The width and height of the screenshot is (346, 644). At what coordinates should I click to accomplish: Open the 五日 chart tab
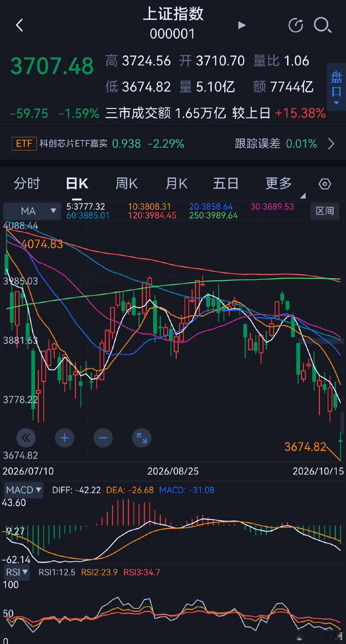[x=226, y=184]
